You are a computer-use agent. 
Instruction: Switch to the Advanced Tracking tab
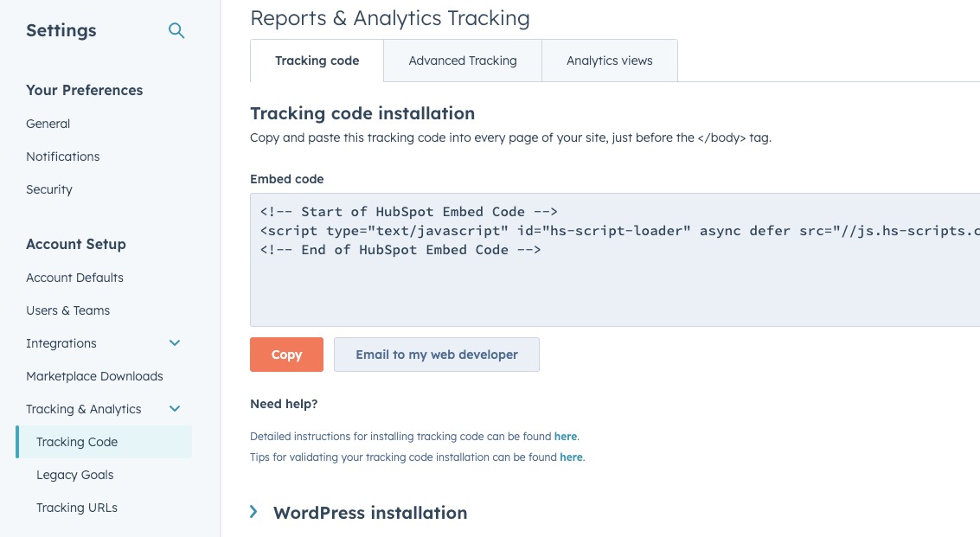click(x=463, y=61)
